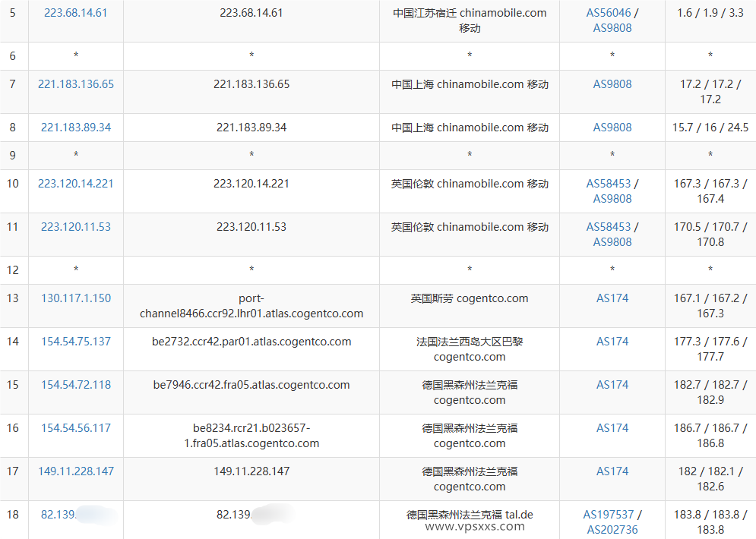Open IP link 154.54.56.117
This screenshot has width=756, height=539.
(75, 428)
